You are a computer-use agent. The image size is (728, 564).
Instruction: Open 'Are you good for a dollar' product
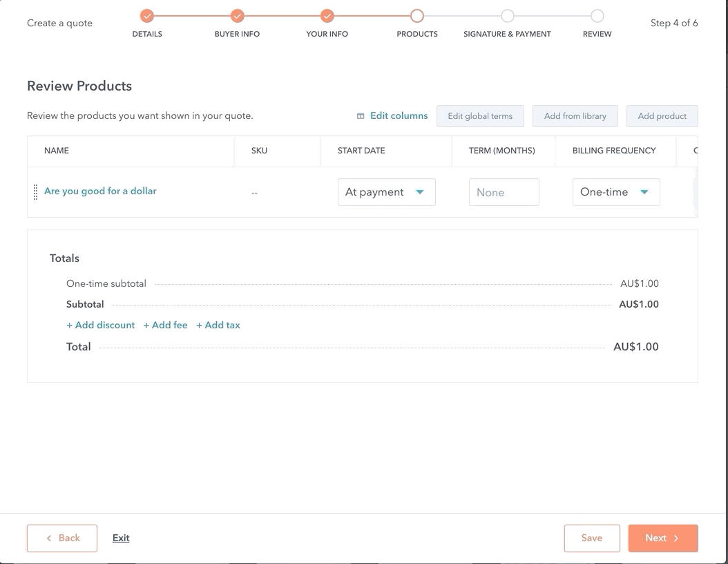tap(100, 191)
